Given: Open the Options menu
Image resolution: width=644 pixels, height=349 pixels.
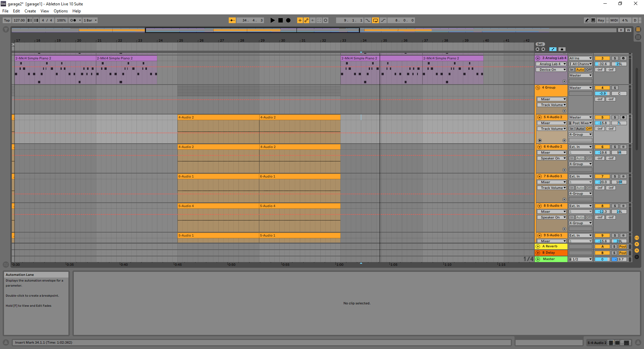Looking at the screenshot, I should [60, 11].
